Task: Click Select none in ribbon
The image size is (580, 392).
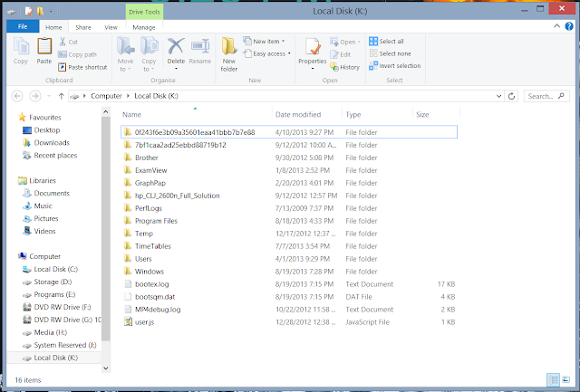Action: point(391,53)
